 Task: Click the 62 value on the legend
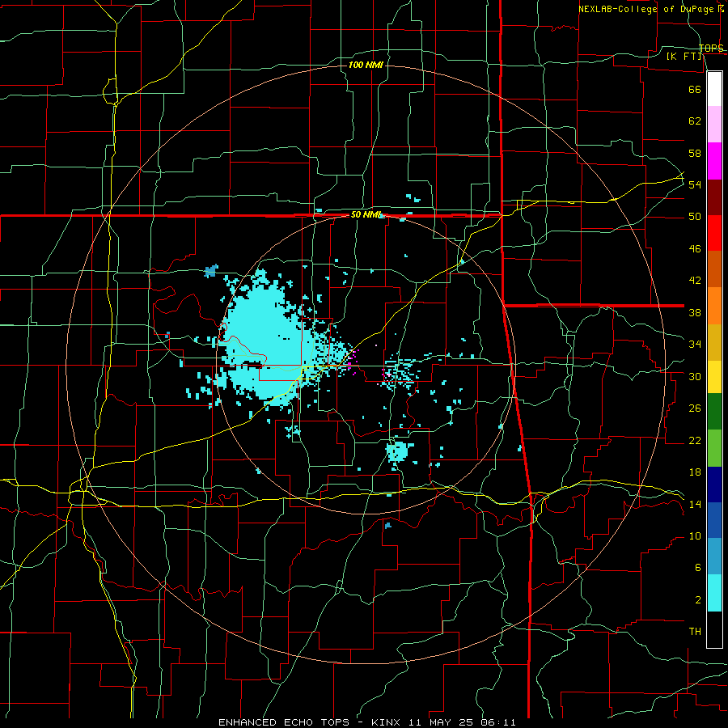coord(695,121)
